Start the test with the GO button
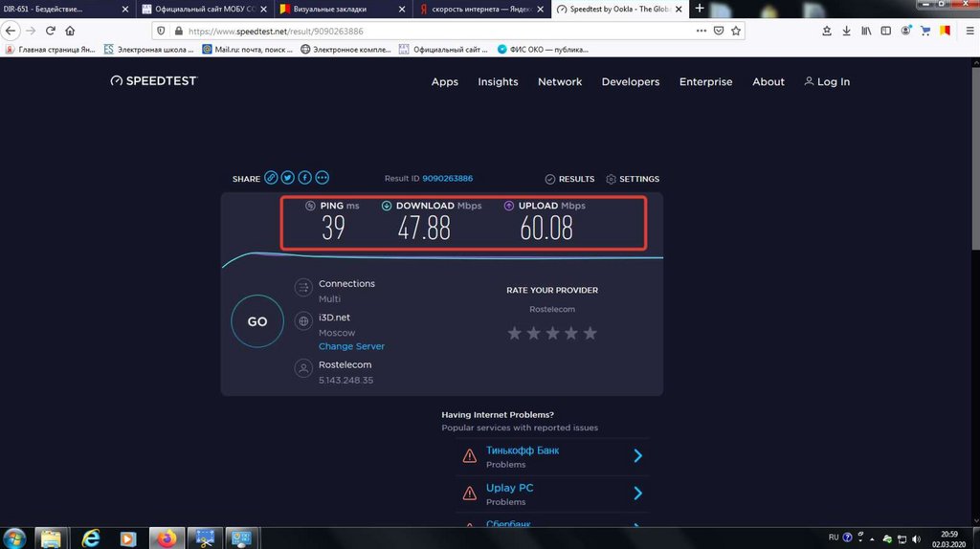 click(256, 321)
